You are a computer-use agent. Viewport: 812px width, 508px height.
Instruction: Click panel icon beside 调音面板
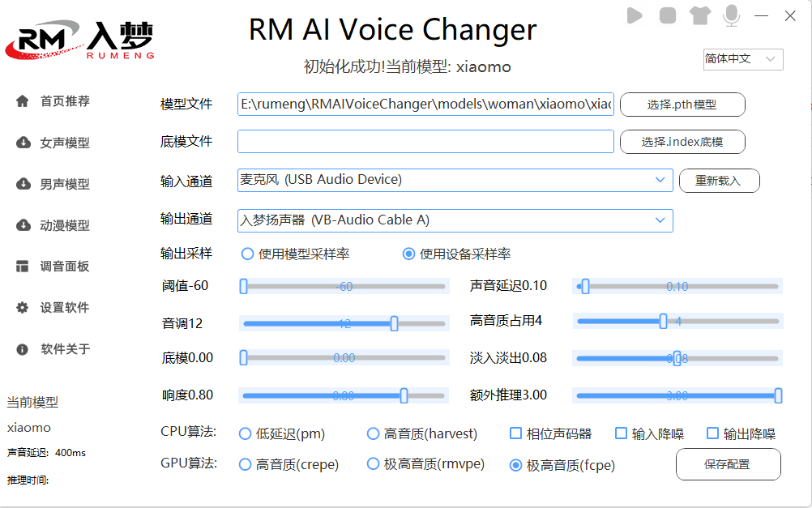pos(22,267)
